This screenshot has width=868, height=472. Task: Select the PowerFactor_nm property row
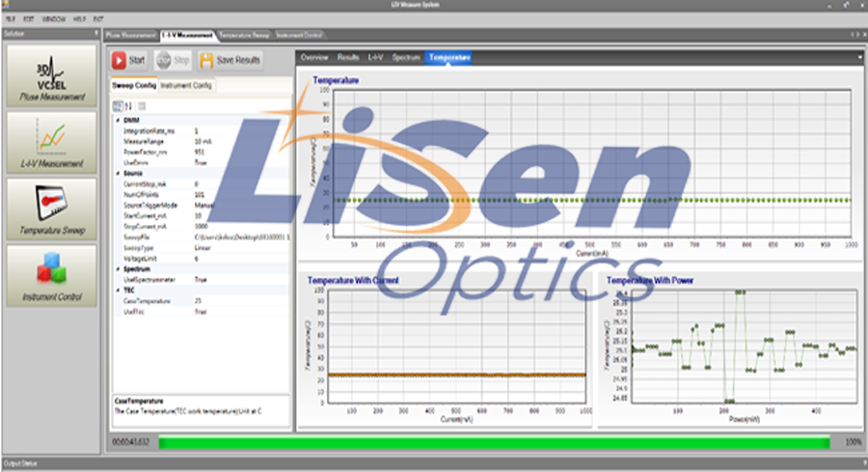coord(202,153)
